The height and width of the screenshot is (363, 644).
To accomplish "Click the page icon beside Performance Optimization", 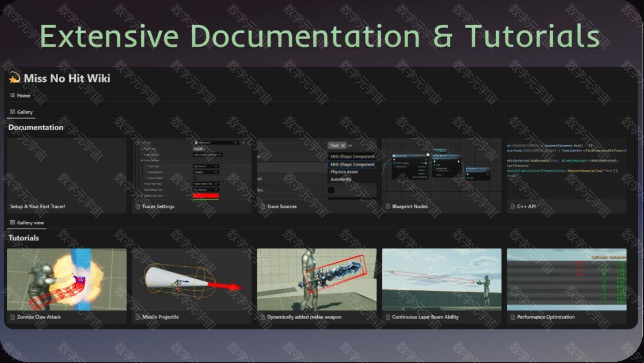I will (513, 317).
